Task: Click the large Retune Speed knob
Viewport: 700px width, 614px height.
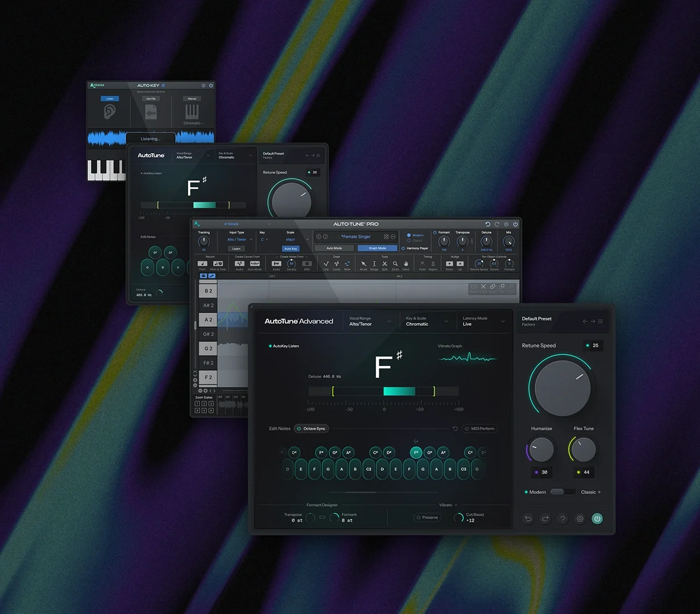Action: pyautogui.click(x=562, y=388)
